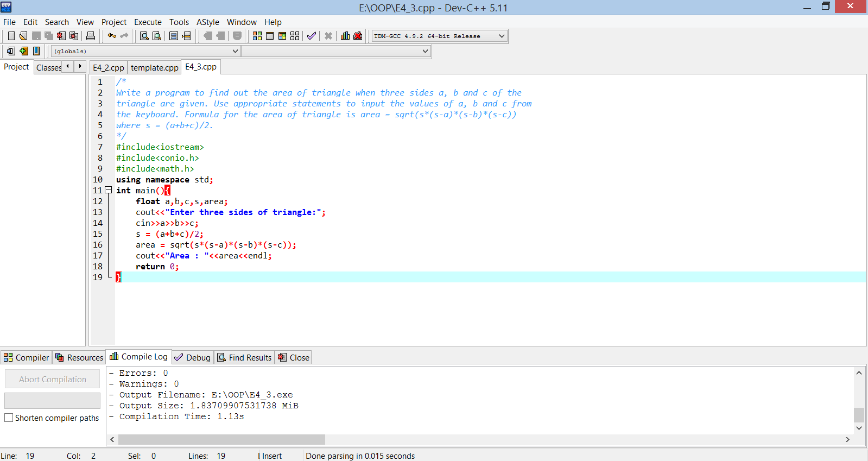
Task: Open the Window menu
Action: coord(242,22)
